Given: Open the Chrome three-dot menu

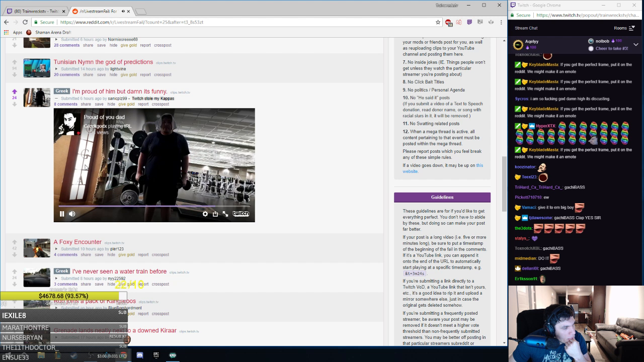Looking at the screenshot, I should pos(501,22).
